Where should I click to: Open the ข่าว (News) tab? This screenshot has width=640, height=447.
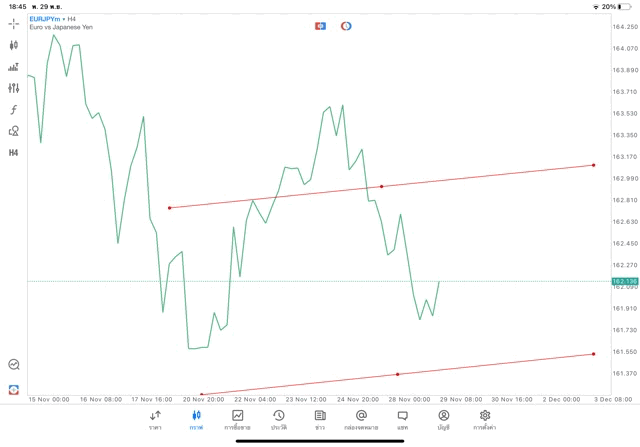[320, 420]
